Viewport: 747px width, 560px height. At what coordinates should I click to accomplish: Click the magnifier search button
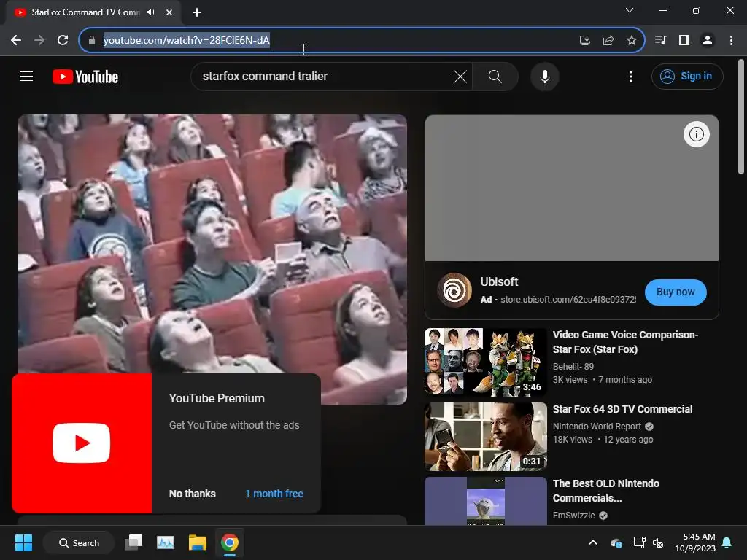[x=495, y=76]
